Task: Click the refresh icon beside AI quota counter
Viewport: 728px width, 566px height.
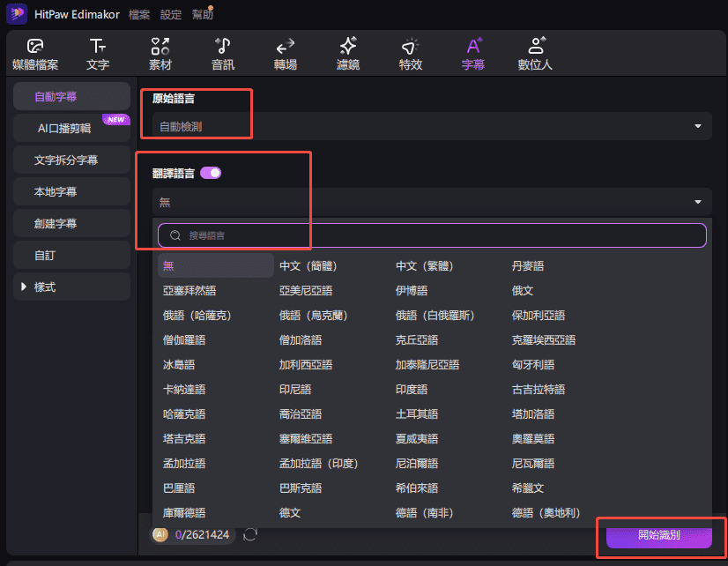Action: tap(250, 534)
